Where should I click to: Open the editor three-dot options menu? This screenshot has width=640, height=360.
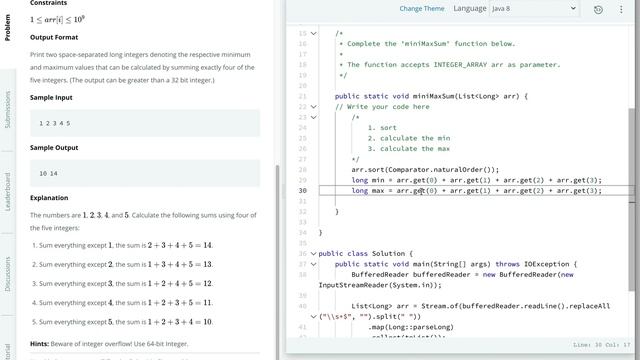tap(621, 9)
